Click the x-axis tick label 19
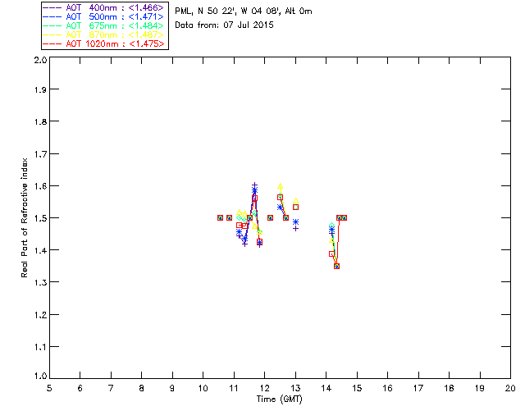The image size is (525, 420). [480, 389]
